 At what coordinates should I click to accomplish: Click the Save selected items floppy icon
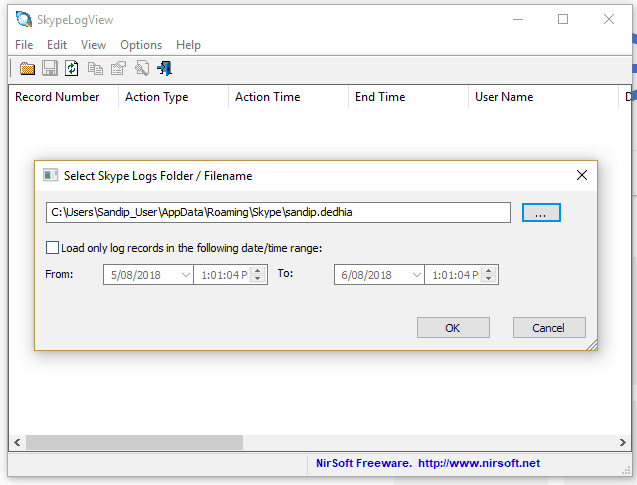pos(50,68)
